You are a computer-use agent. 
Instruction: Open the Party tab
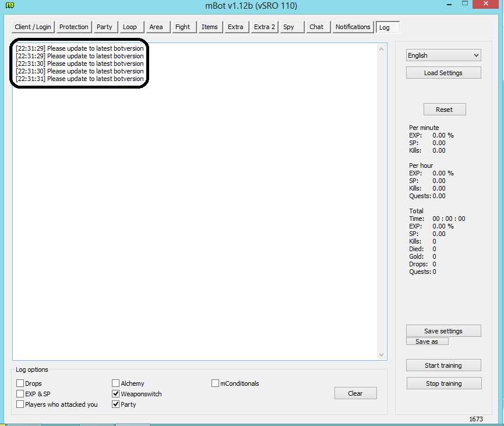(x=104, y=27)
